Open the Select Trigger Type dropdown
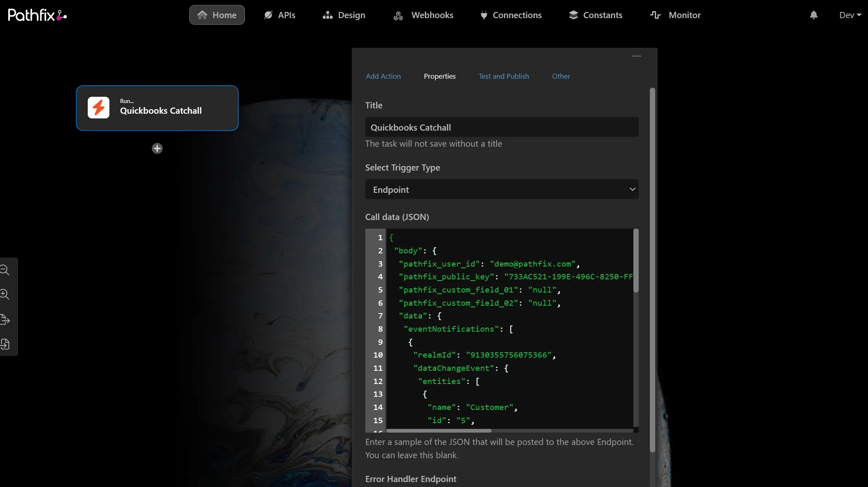The image size is (868, 487). click(502, 190)
